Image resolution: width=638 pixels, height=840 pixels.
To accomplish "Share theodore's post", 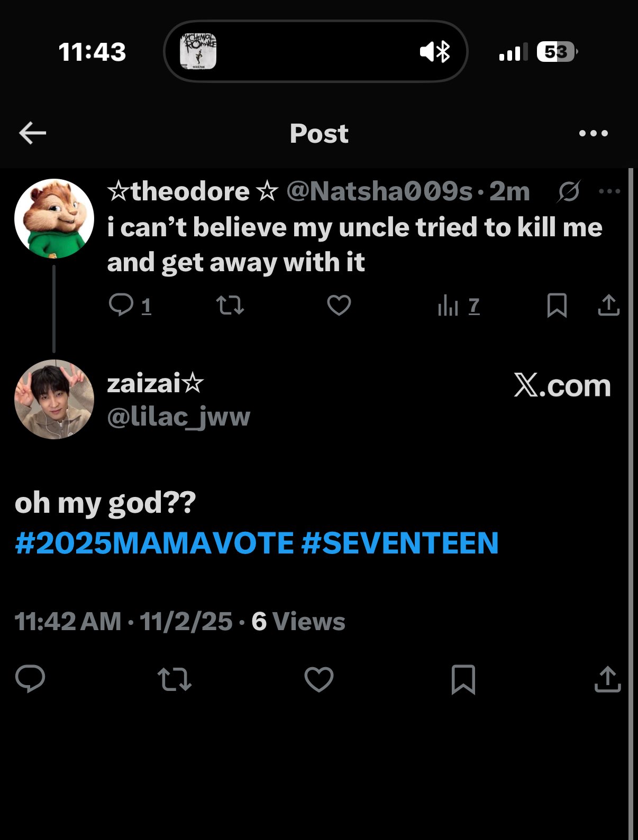I will [608, 305].
